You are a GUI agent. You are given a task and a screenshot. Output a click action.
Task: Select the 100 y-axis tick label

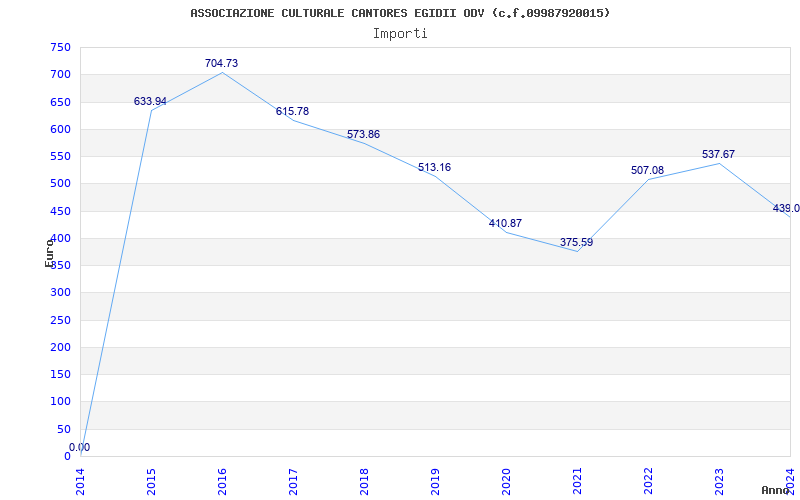pos(60,402)
